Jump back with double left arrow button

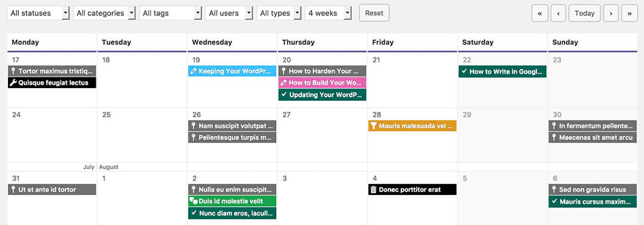(x=540, y=13)
